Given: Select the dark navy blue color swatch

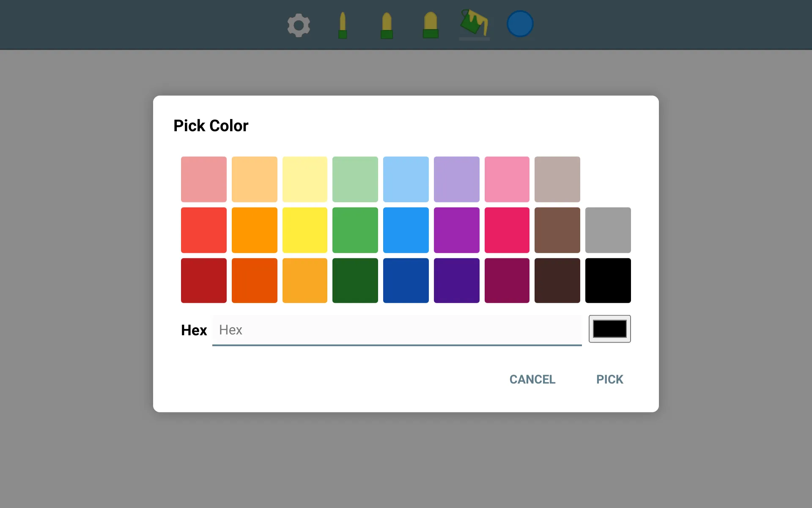Looking at the screenshot, I should [x=406, y=280].
